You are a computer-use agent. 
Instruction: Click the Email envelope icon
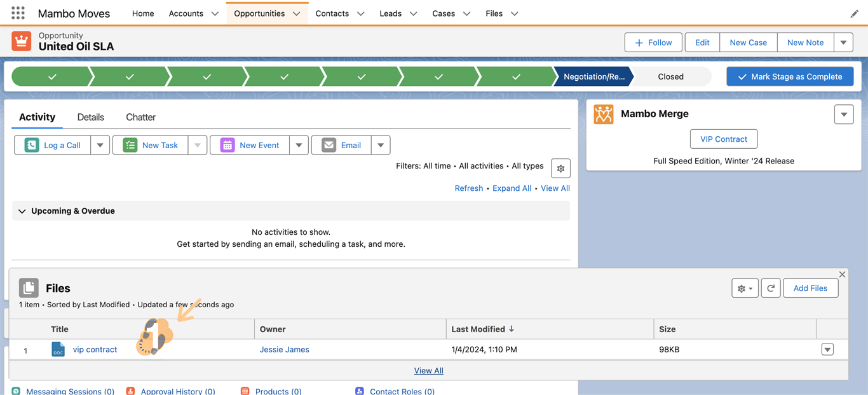(x=329, y=145)
